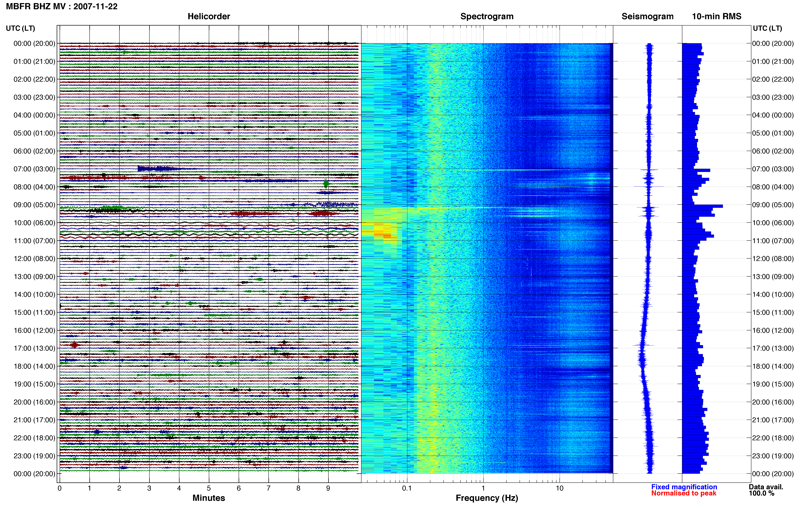Click RMS-side time label '02:00 (22:00)'
The image size is (812, 508).
point(773,79)
